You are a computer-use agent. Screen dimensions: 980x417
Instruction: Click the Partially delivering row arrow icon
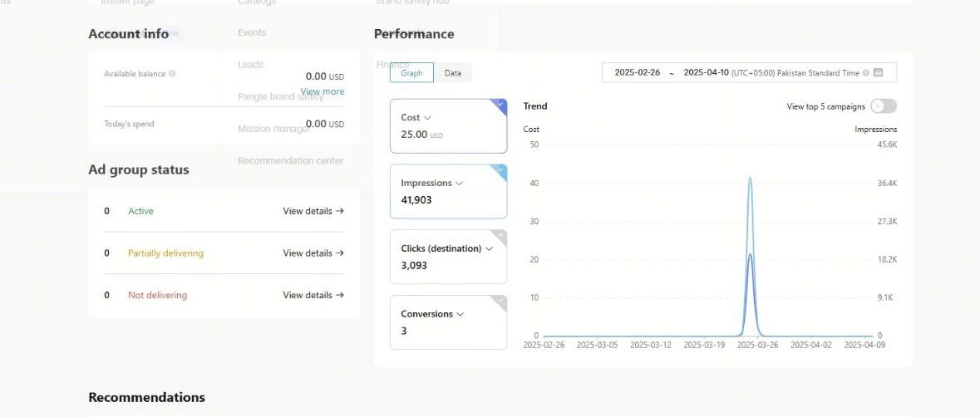pyautogui.click(x=340, y=253)
